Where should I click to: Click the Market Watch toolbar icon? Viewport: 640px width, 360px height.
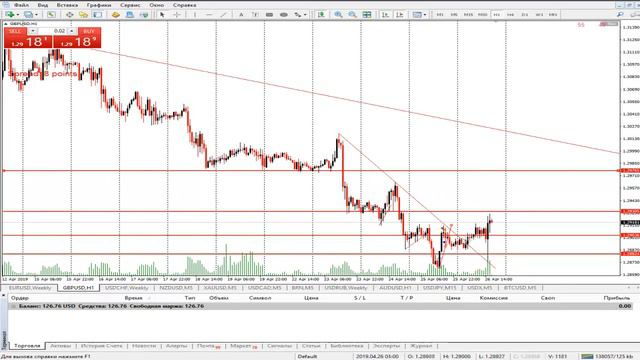click(x=51, y=15)
